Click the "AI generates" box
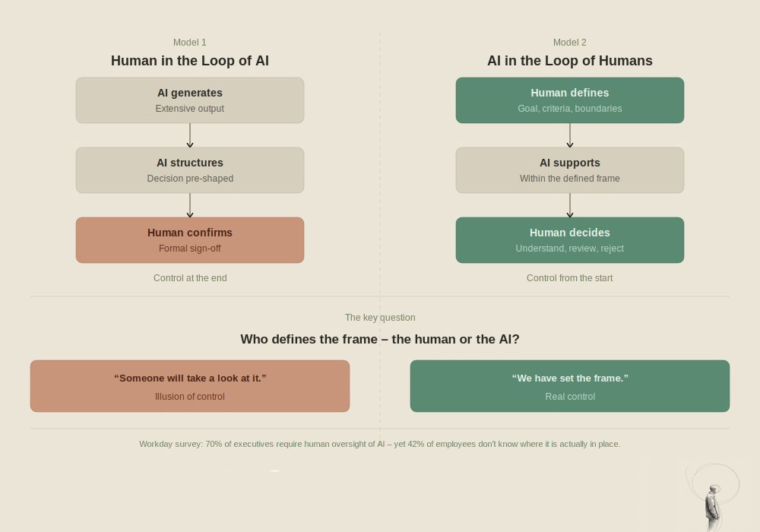The height and width of the screenshot is (532, 760). [x=190, y=100]
